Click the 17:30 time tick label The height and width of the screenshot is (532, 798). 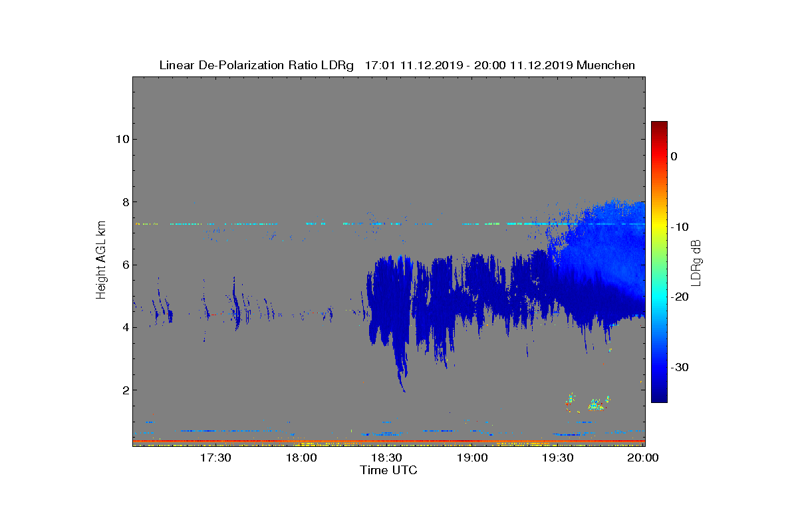coord(215,458)
